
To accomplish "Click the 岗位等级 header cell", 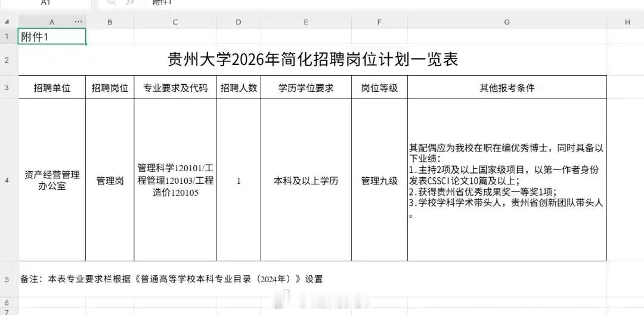I will coord(379,88).
